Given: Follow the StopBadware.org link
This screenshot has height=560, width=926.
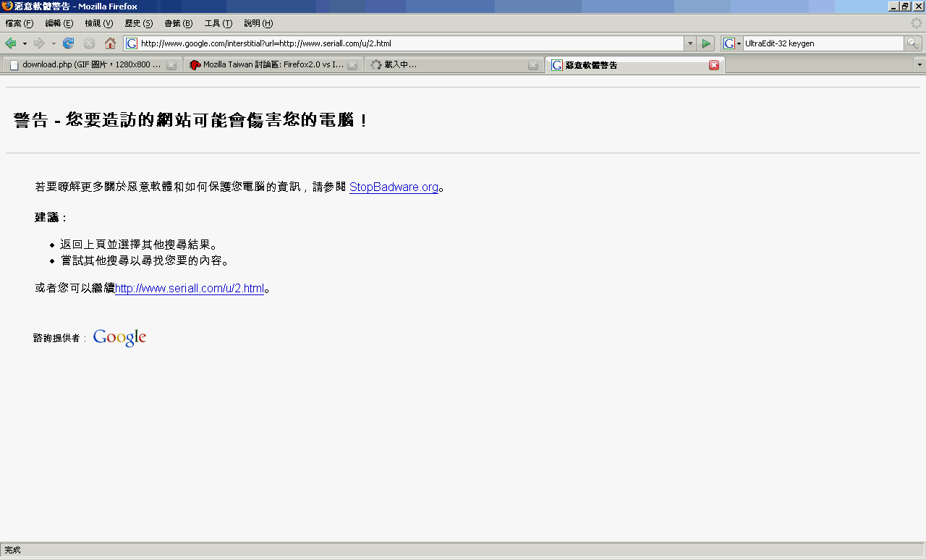Looking at the screenshot, I should coord(394,187).
